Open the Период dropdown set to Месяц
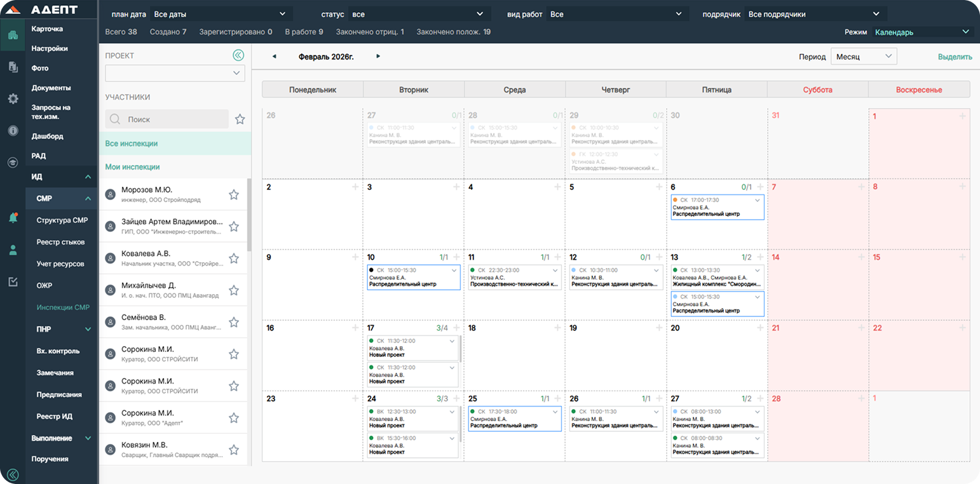The image size is (980, 484). (863, 57)
